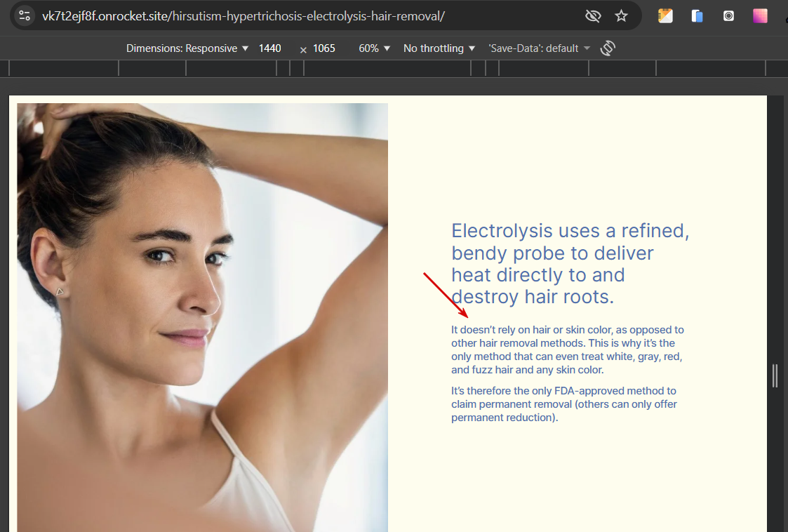The width and height of the screenshot is (788, 532).
Task: Click the crossed-out eye icon in address bar
Action: tap(593, 16)
